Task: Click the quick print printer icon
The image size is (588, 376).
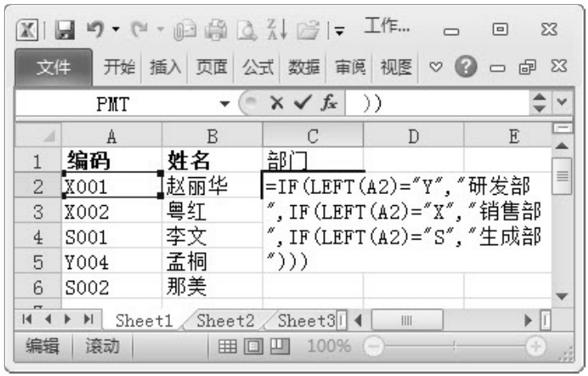Action: (215, 30)
